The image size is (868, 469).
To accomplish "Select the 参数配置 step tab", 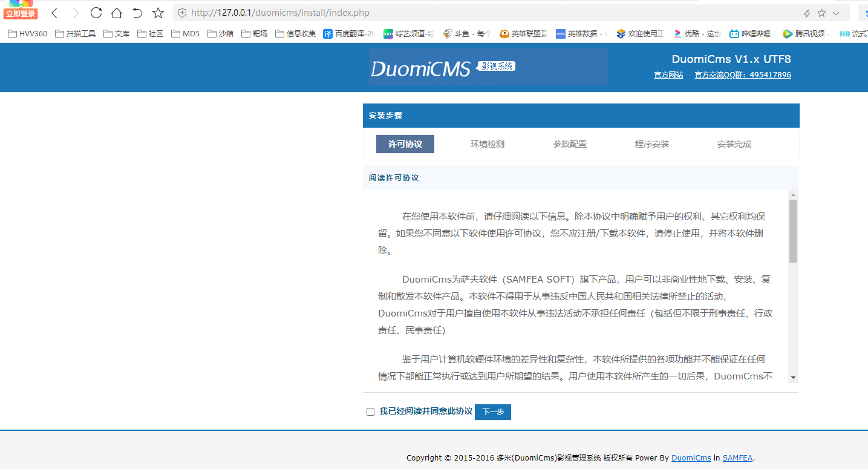I will (x=570, y=144).
